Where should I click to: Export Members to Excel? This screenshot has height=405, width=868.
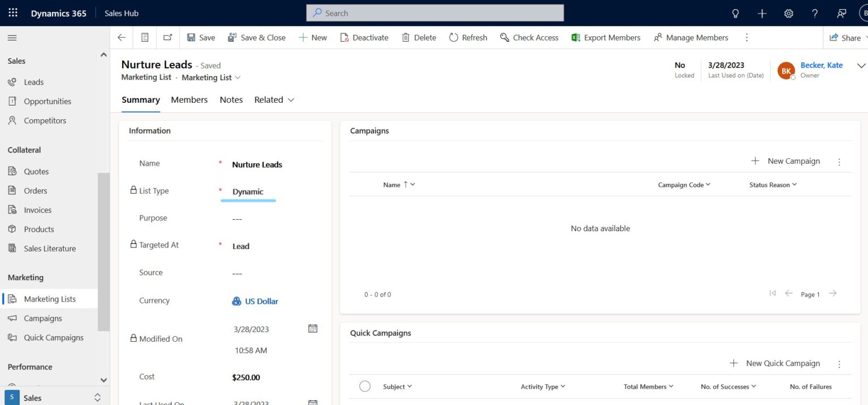(x=606, y=37)
